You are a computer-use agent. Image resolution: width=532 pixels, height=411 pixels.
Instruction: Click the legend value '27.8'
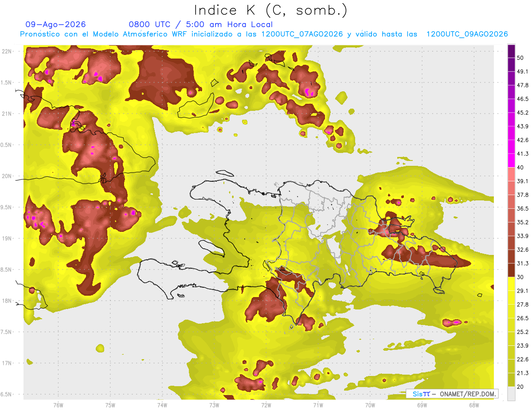tap(523, 304)
